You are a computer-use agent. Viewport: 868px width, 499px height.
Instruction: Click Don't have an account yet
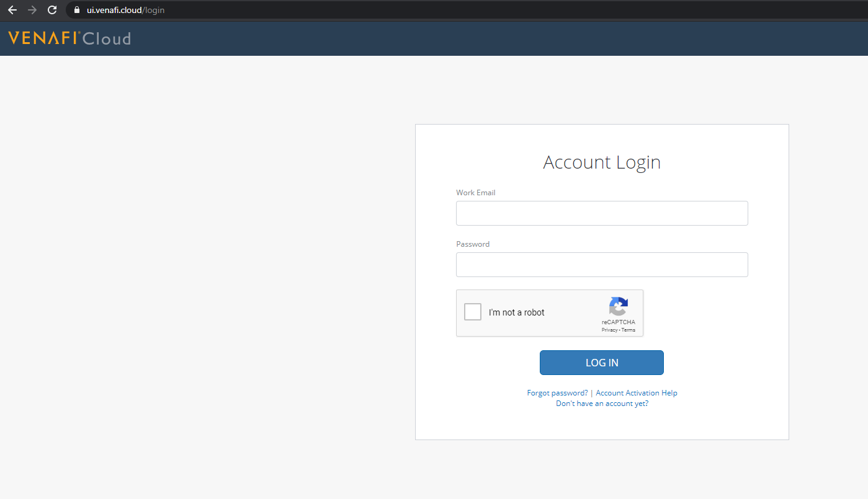click(x=601, y=403)
